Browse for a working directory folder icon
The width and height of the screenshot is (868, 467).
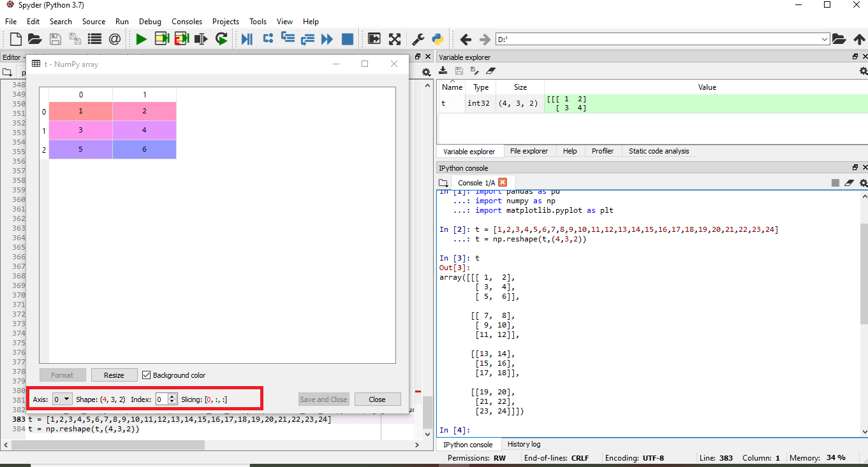839,40
